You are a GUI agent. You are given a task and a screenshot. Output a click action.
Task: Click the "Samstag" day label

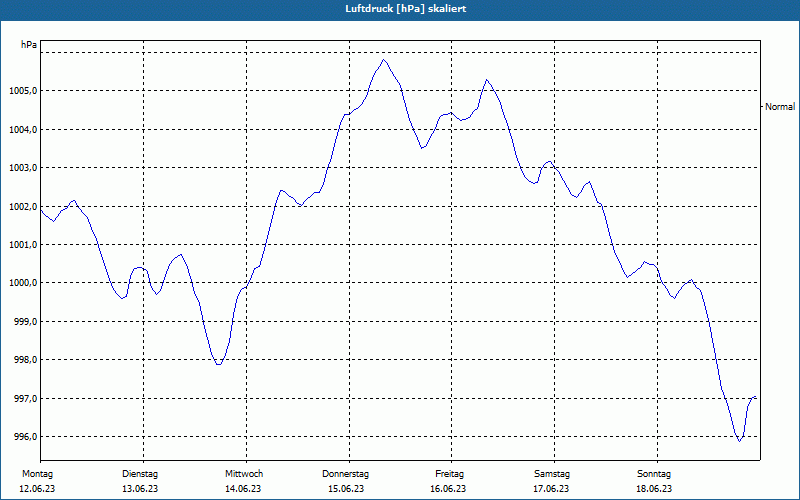click(552, 474)
